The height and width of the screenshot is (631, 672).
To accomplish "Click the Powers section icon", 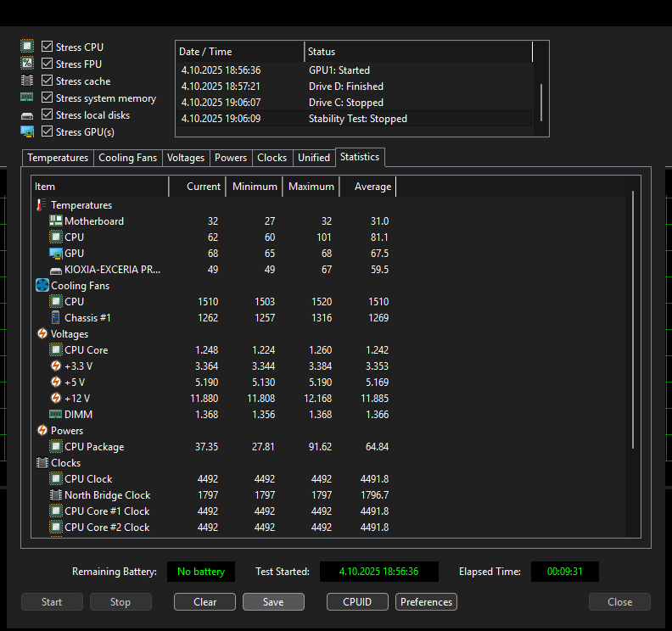I will pos(42,430).
